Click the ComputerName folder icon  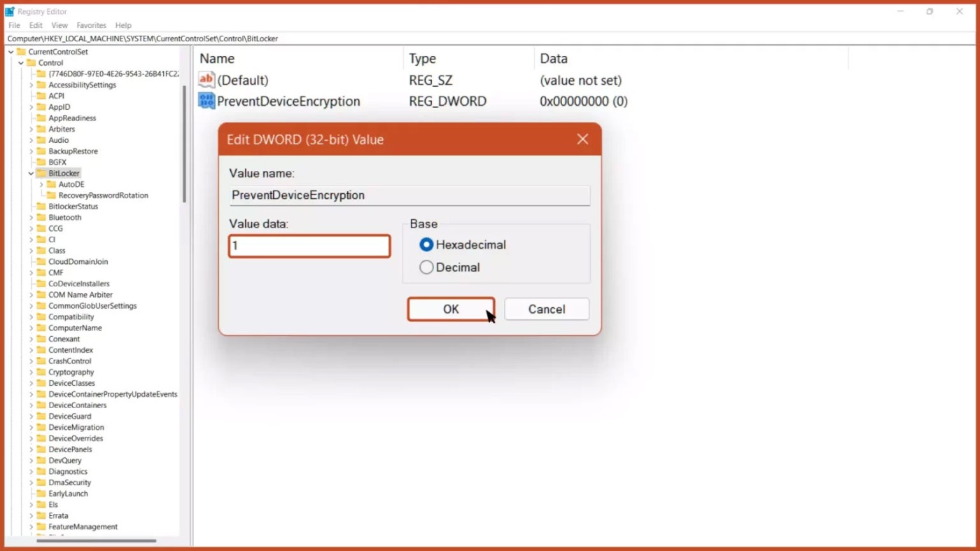tap(41, 328)
